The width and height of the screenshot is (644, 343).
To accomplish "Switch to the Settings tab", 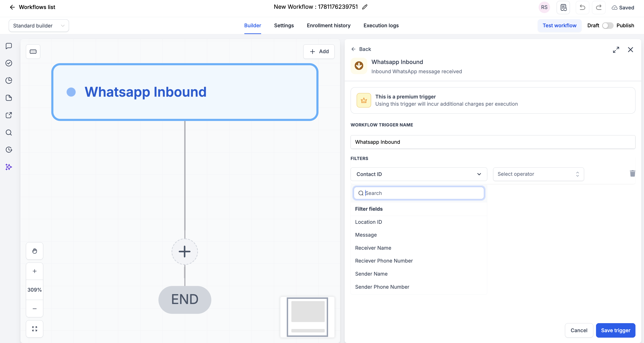I will [x=284, y=25].
